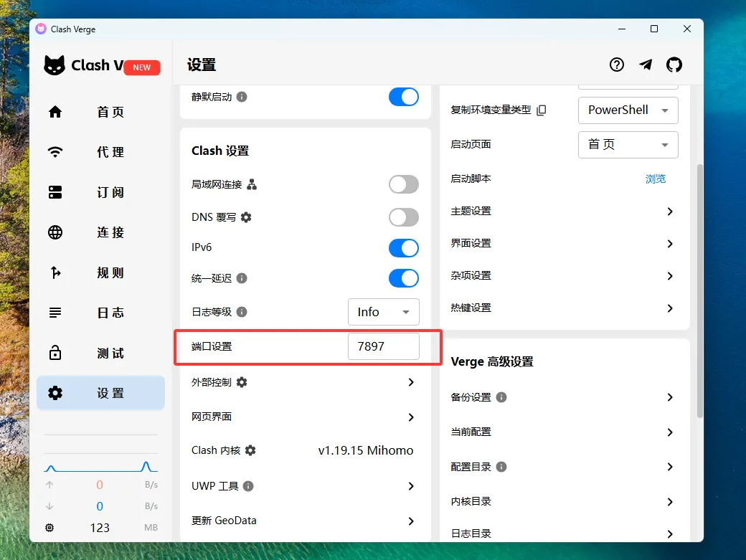Open the 连接 connections page
Viewport: 746px width, 560px height.
point(101,232)
